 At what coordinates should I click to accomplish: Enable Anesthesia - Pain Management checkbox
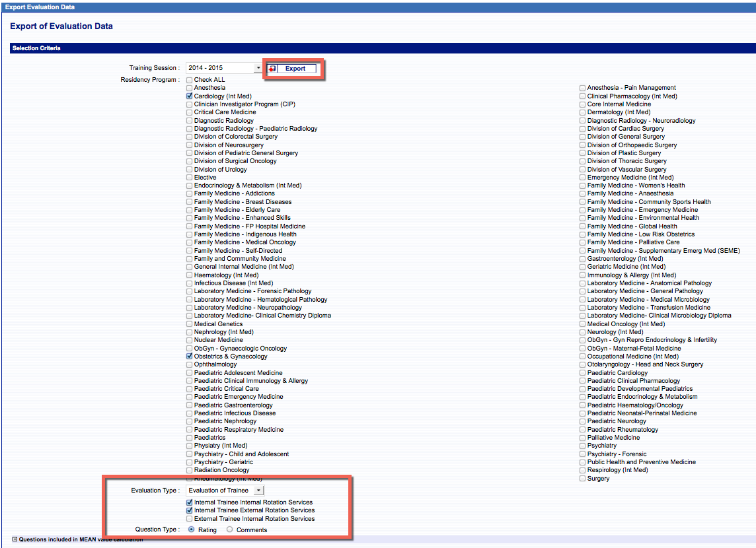(x=582, y=88)
